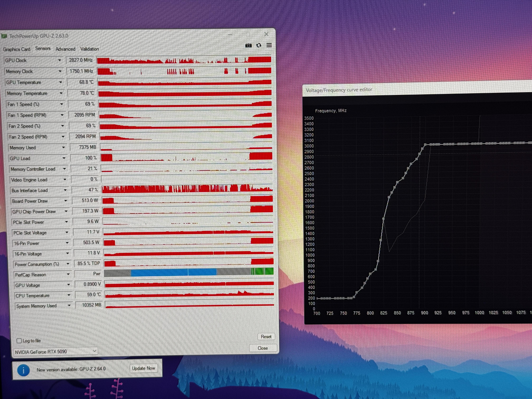Open the GPU Temperature sensor dropdown

click(60, 82)
